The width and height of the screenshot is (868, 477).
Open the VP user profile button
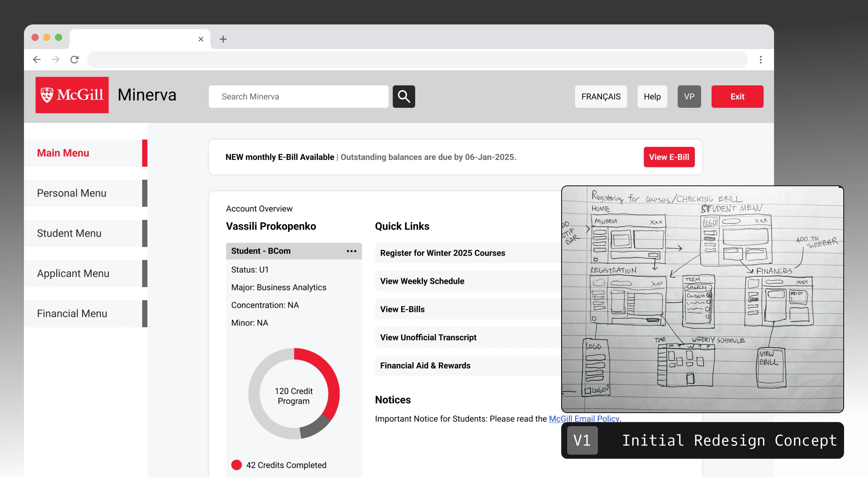689,97
